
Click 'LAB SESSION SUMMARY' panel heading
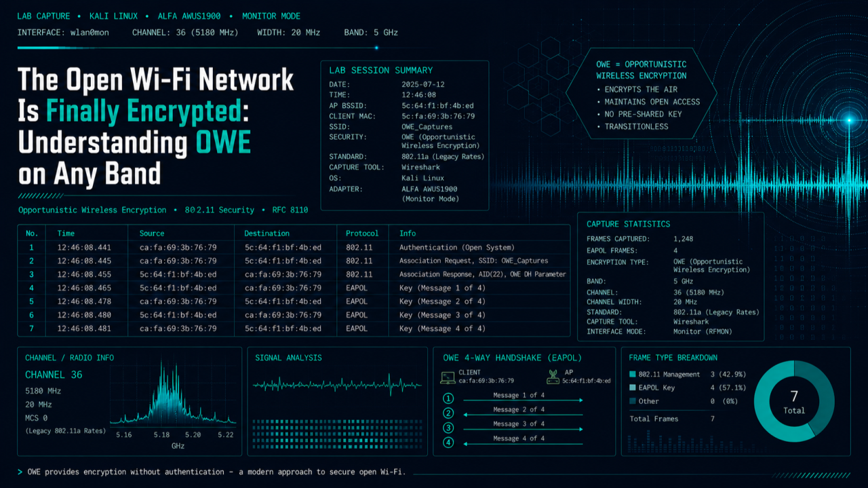pyautogui.click(x=380, y=70)
